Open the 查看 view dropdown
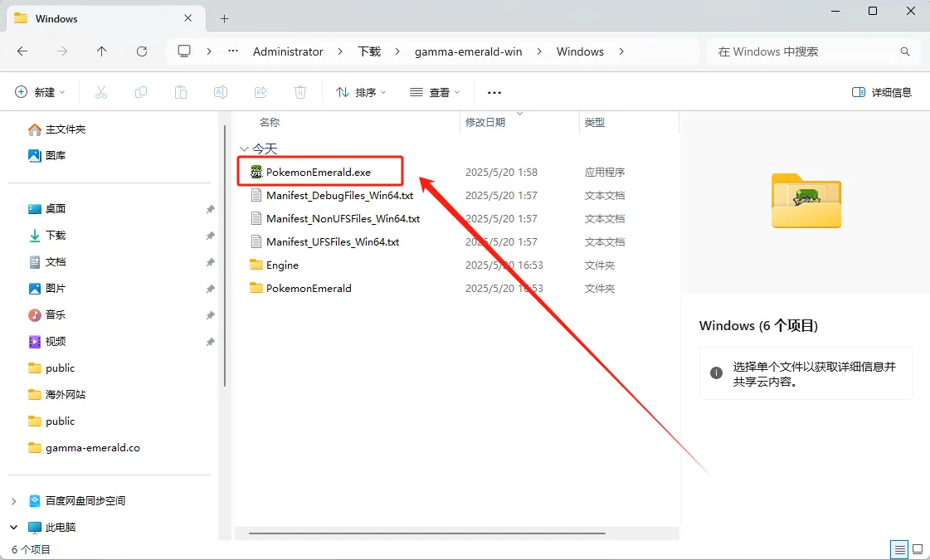 pos(435,92)
